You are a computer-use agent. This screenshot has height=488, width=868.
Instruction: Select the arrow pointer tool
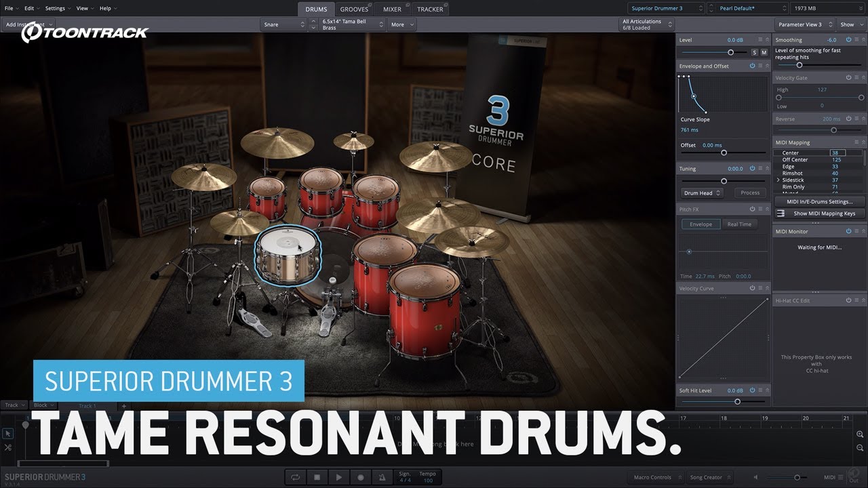8,434
